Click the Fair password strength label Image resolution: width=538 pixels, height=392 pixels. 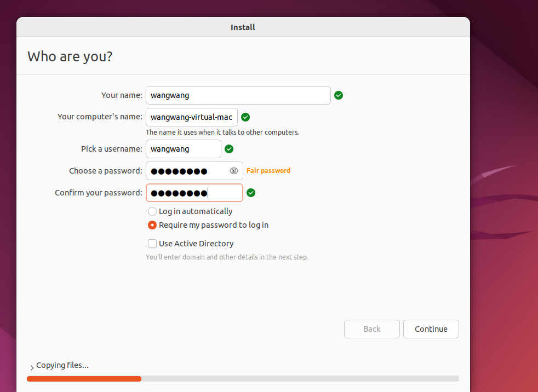268,170
